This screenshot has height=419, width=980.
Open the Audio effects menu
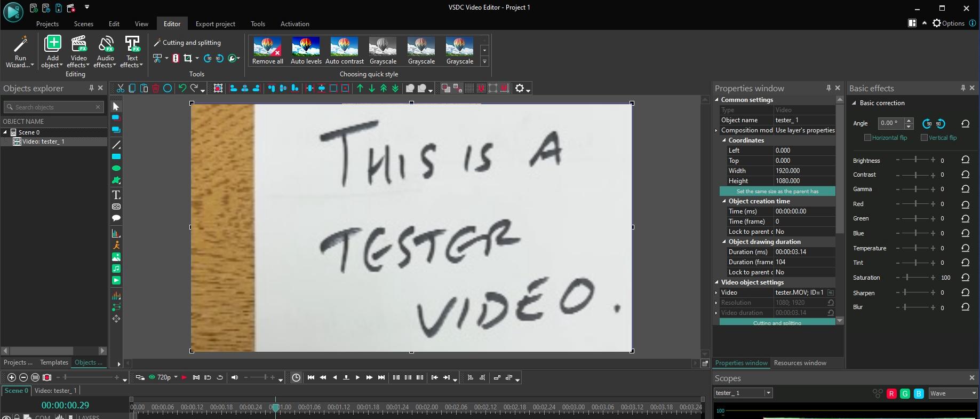(x=106, y=51)
